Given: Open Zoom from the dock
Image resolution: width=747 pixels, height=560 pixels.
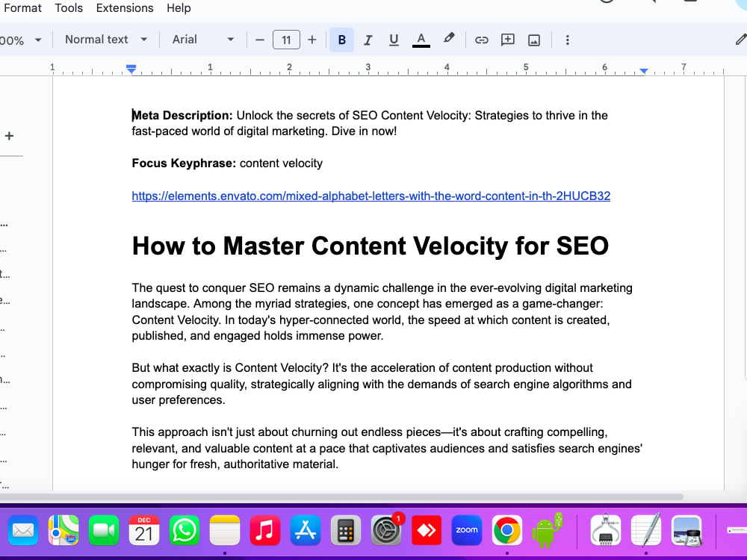Looking at the screenshot, I should click(466, 530).
